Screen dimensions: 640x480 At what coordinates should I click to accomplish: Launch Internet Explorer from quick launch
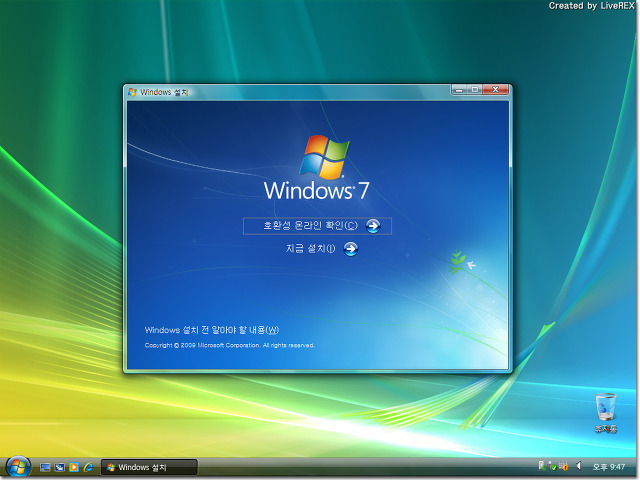(88, 467)
